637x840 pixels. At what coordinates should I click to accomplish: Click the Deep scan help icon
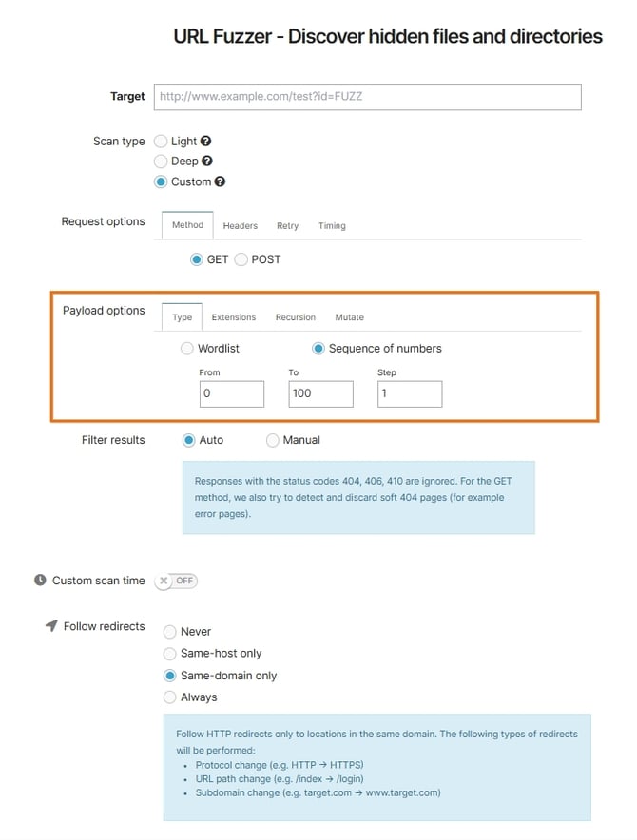point(207,162)
